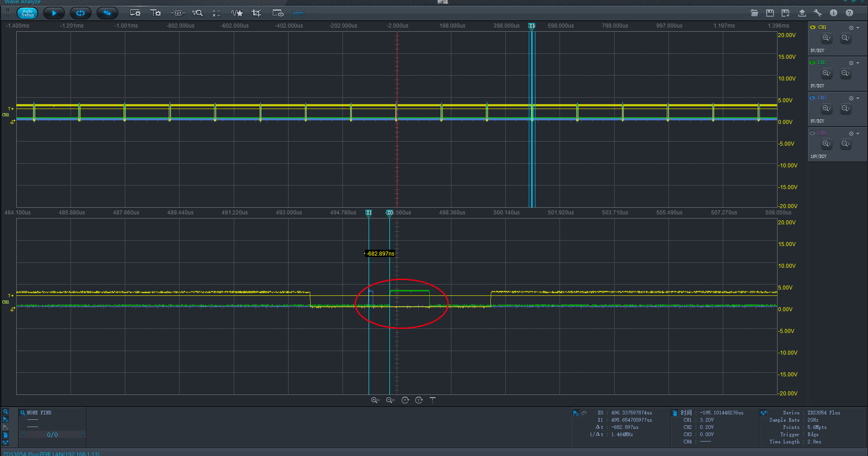Screen dimensions: 868x456
Task: Go to next search result arrow
Action: point(82,435)
